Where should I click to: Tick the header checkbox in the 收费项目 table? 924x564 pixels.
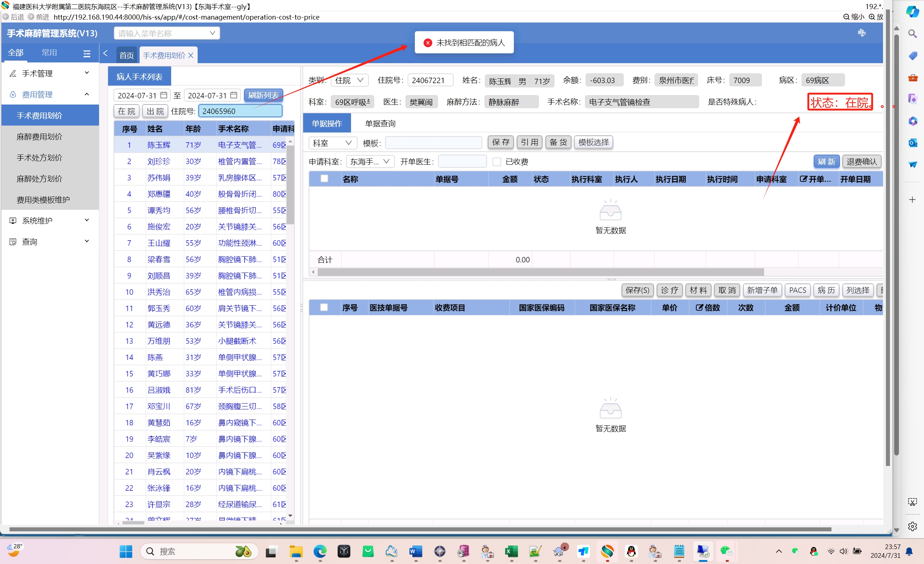pyautogui.click(x=324, y=308)
